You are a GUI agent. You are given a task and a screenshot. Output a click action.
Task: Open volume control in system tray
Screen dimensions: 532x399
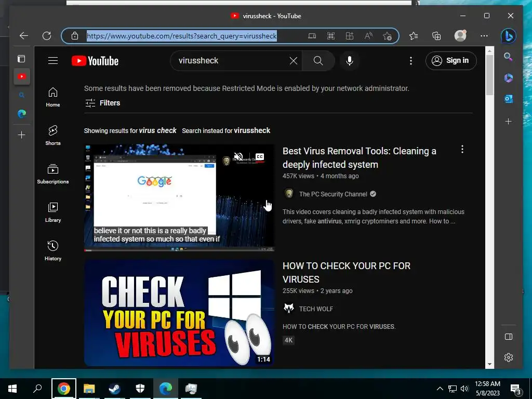point(464,389)
